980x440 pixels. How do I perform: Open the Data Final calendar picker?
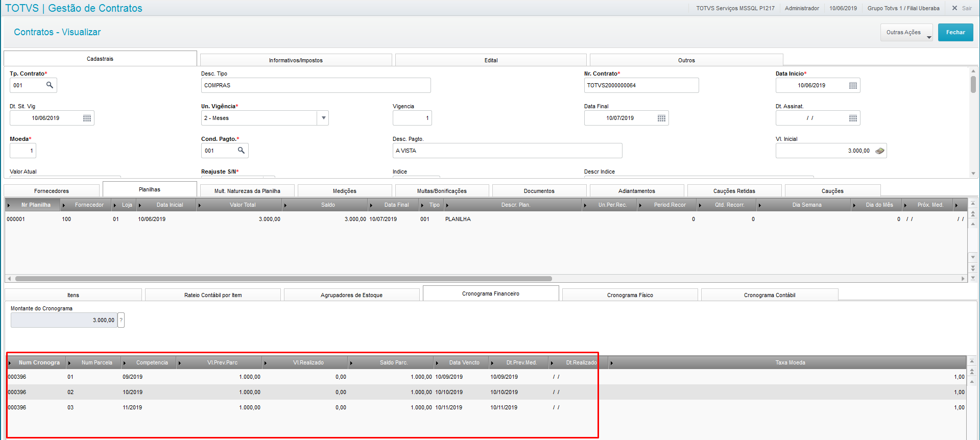pos(661,118)
